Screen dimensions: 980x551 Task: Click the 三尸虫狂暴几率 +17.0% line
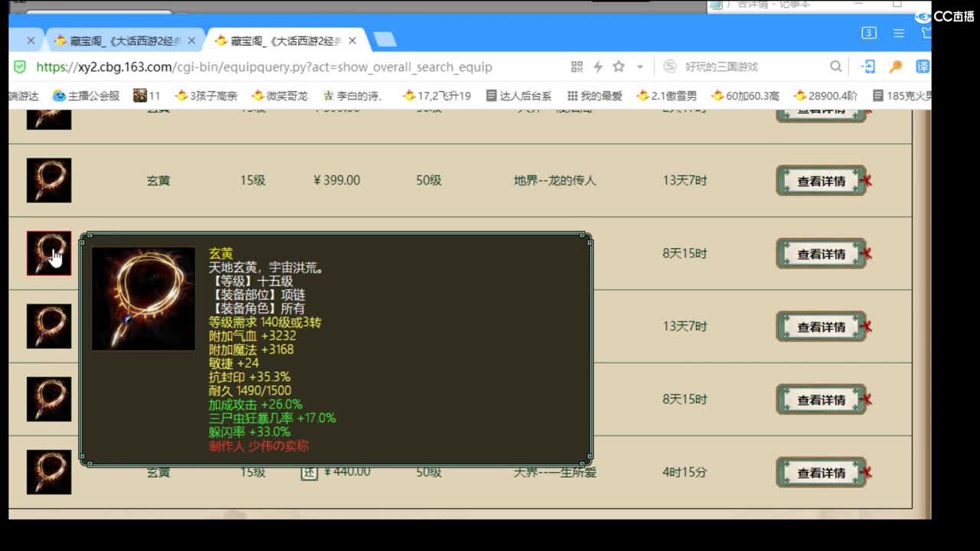pos(273,418)
